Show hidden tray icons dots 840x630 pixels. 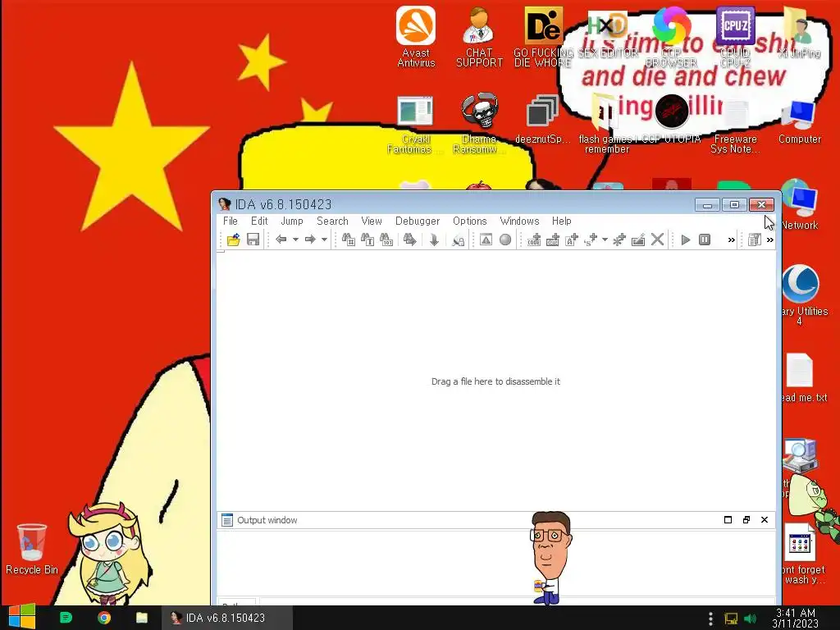711,619
